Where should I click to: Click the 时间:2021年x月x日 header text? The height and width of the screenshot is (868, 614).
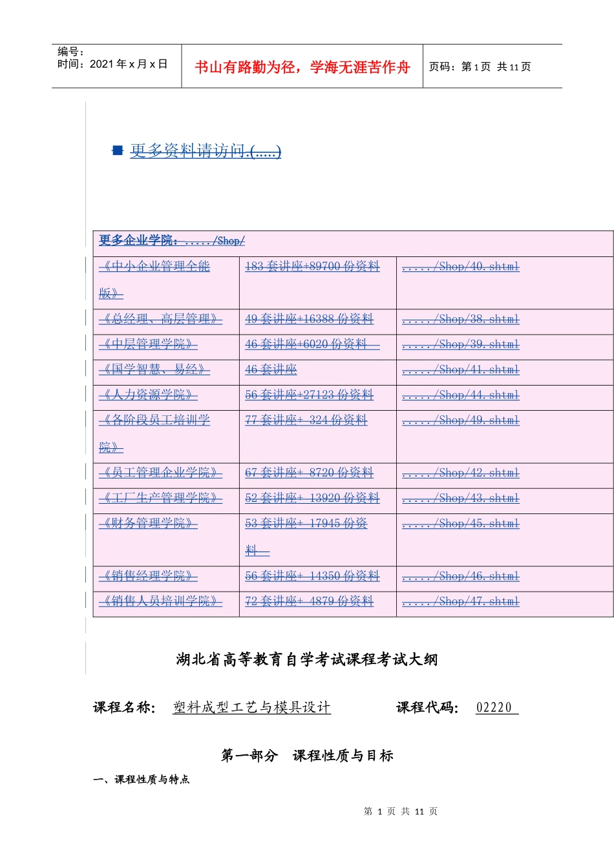point(112,64)
